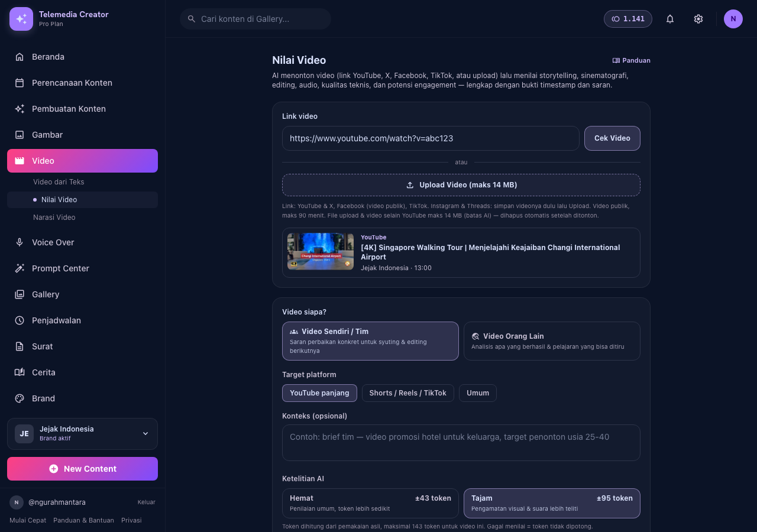The image size is (757, 532).
Task: Click into the Konteks (opsional) text area
Action: pyautogui.click(x=461, y=443)
